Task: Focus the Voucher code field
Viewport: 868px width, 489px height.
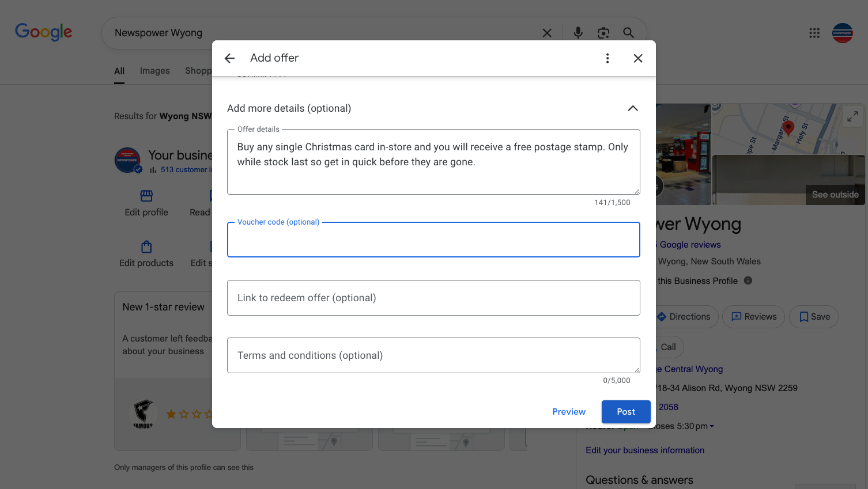Action: (433, 240)
